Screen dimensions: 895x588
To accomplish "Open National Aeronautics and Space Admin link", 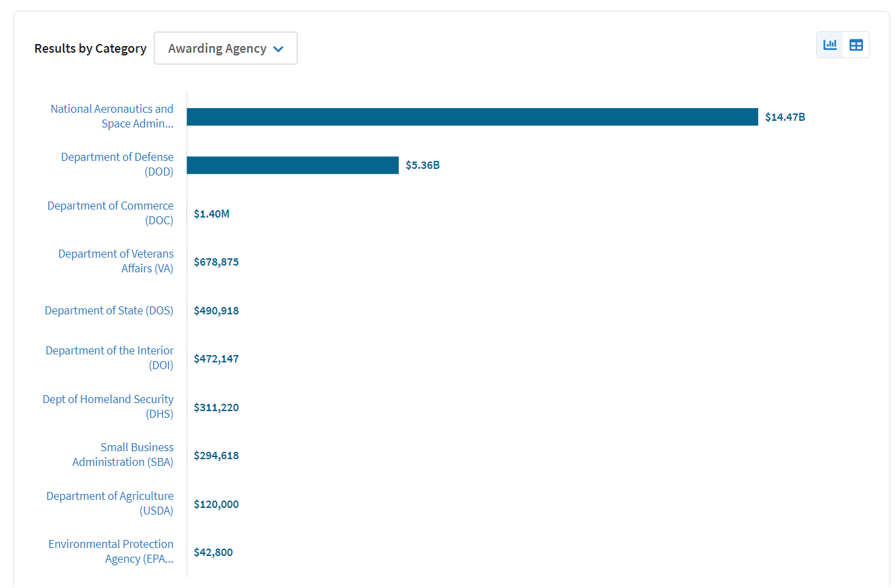I will pos(112,116).
